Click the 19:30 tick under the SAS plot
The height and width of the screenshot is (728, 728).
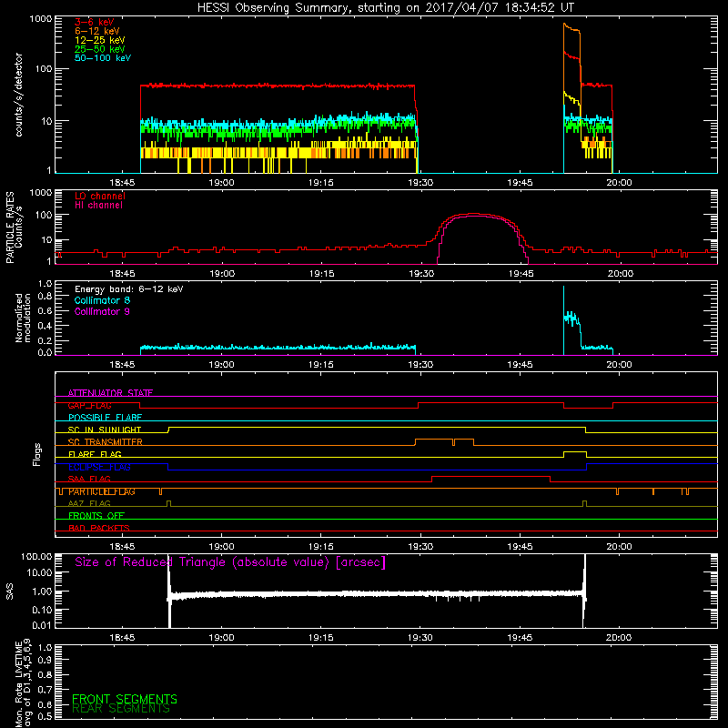[420, 638]
